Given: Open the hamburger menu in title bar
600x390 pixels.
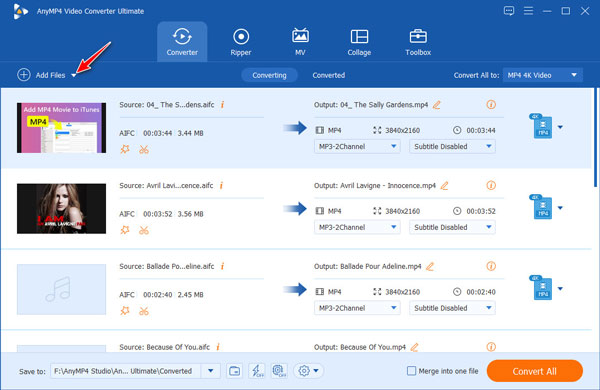Looking at the screenshot, I should coord(528,11).
